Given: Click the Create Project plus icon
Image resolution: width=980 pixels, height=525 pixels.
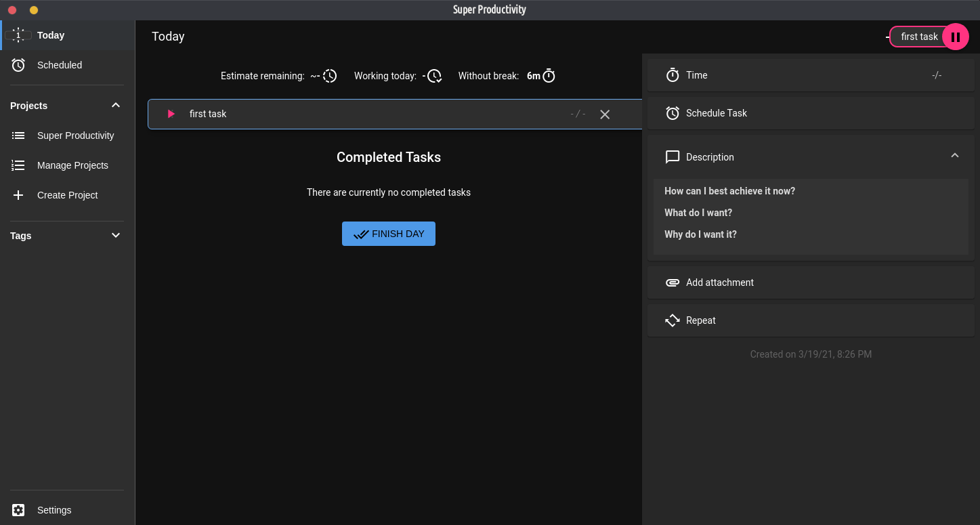Looking at the screenshot, I should click(x=18, y=195).
